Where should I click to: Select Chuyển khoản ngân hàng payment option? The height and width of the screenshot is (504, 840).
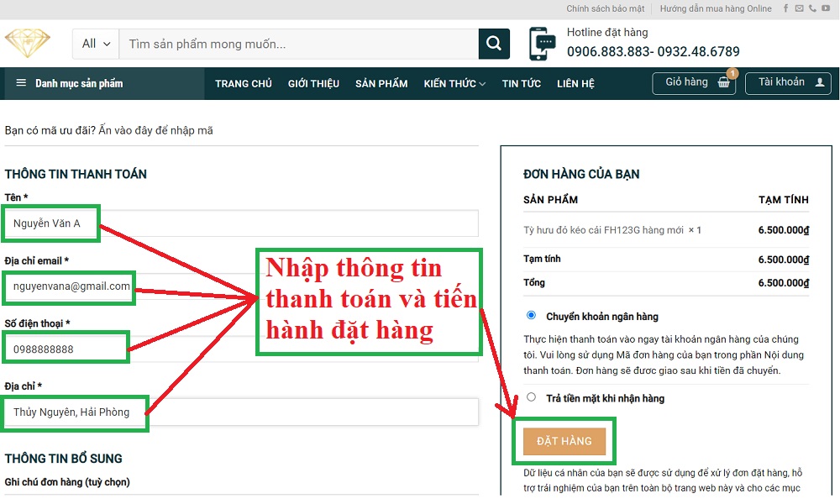click(x=531, y=316)
